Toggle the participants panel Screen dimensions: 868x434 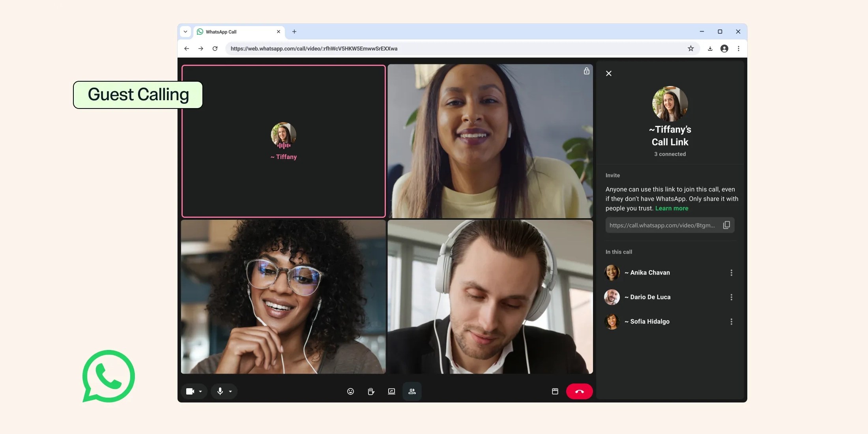[x=412, y=391]
